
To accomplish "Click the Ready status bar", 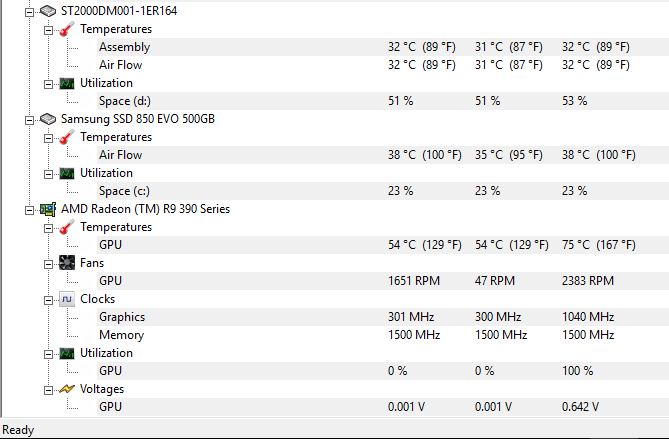I will point(19,430).
